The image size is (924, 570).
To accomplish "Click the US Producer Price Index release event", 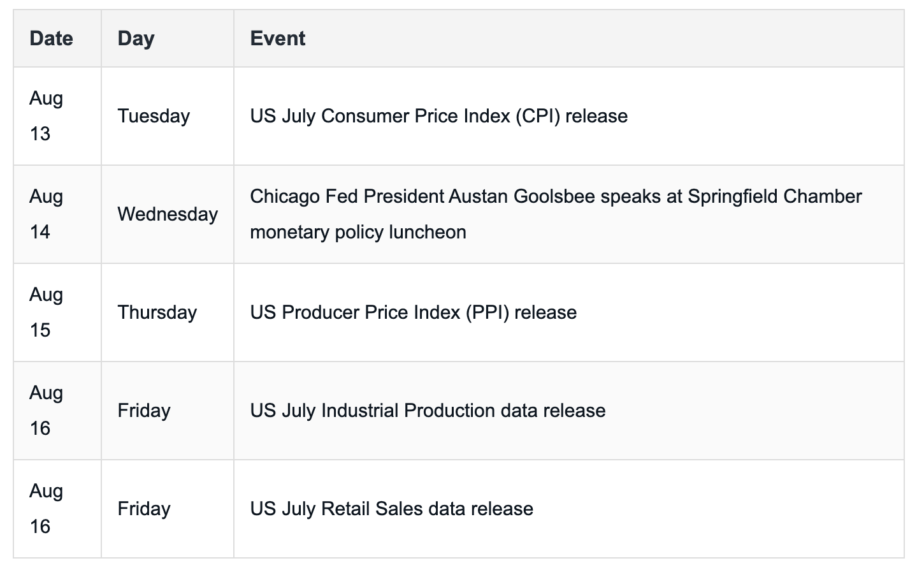I will (414, 312).
